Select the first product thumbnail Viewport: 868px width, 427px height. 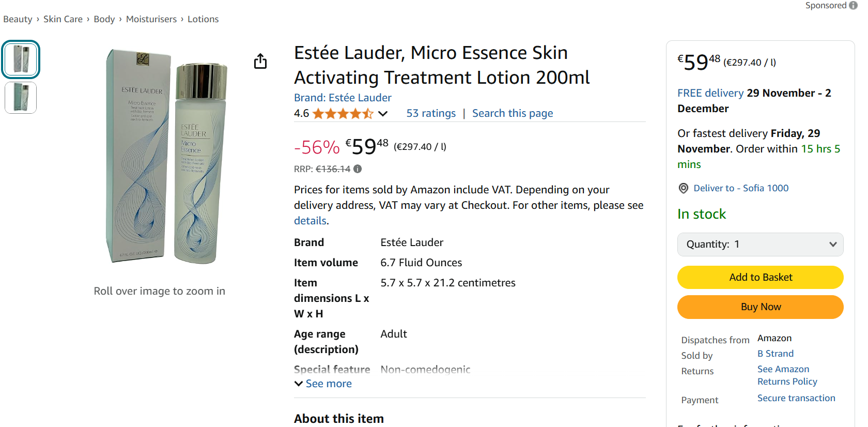coord(21,59)
